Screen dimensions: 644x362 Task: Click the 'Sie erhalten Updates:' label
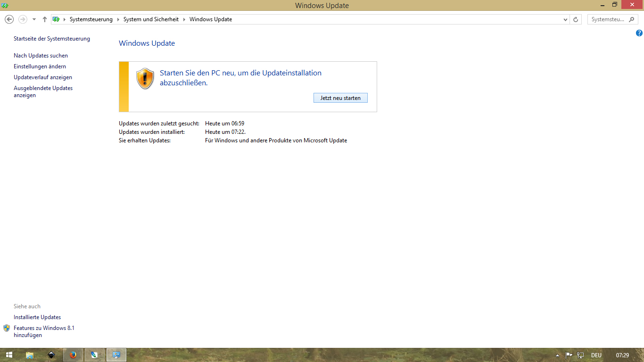[145, 140]
